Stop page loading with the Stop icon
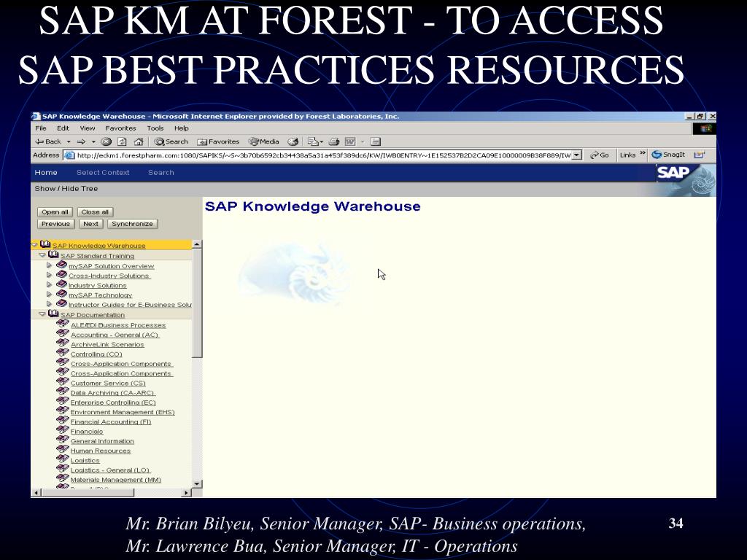Image resolution: width=747 pixels, height=560 pixels. point(107,141)
